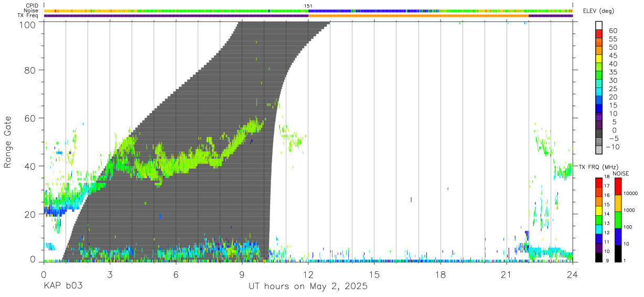Pick the light gray bottom ELEV colorbar segment
The width and height of the screenshot is (644, 297).
pyautogui.click(x=599, y=149)
